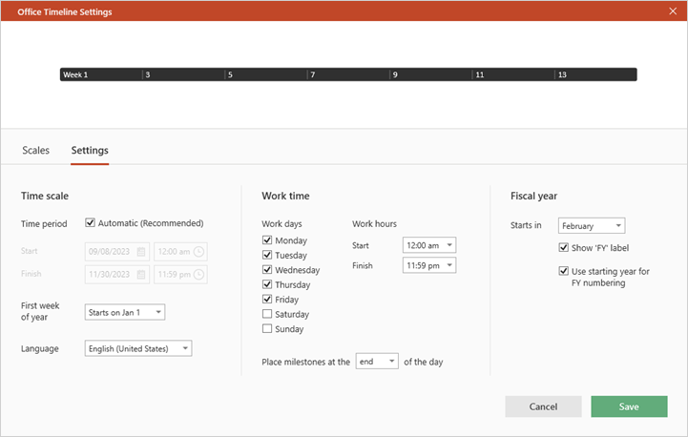The image size is (688, 437).
Task: Click Week 1 on the timescale preview
Action: (75, 75)
